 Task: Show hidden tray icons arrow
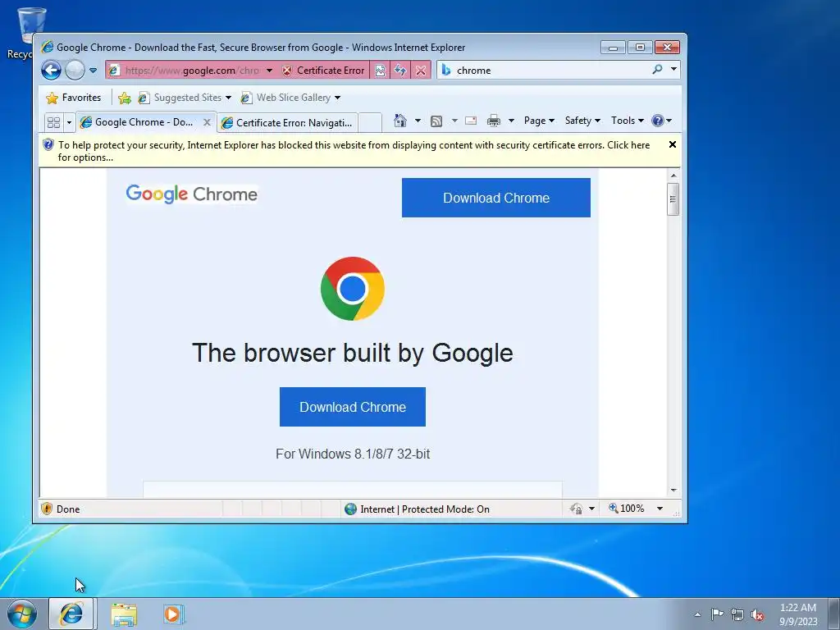[x=697, y=614]
